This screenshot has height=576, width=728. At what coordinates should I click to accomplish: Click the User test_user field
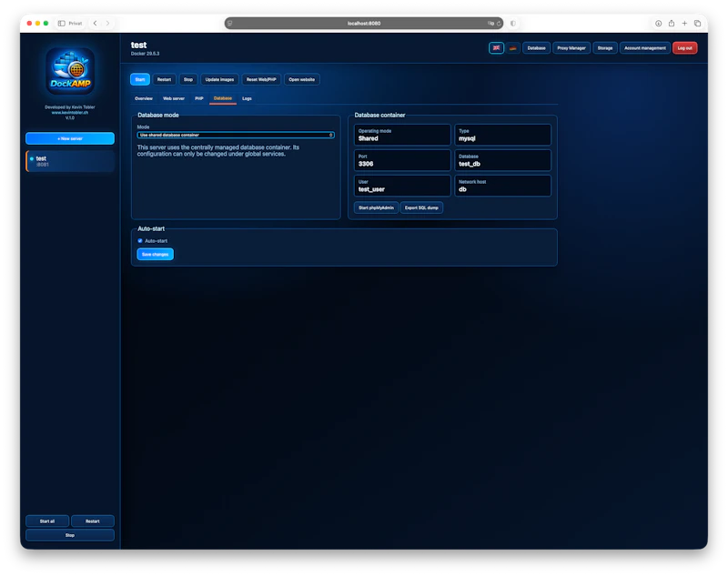click(402, 186)
